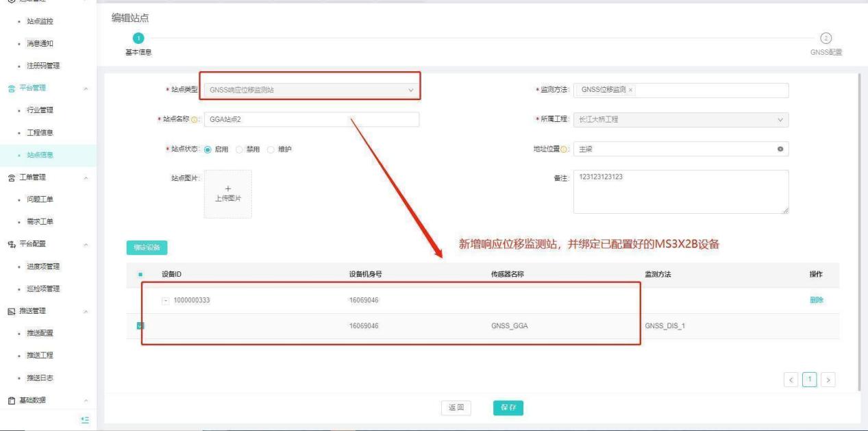The image size is (868, 431).
Task: Click the 删除 link for device 1000000333
Action: [817, 300]
